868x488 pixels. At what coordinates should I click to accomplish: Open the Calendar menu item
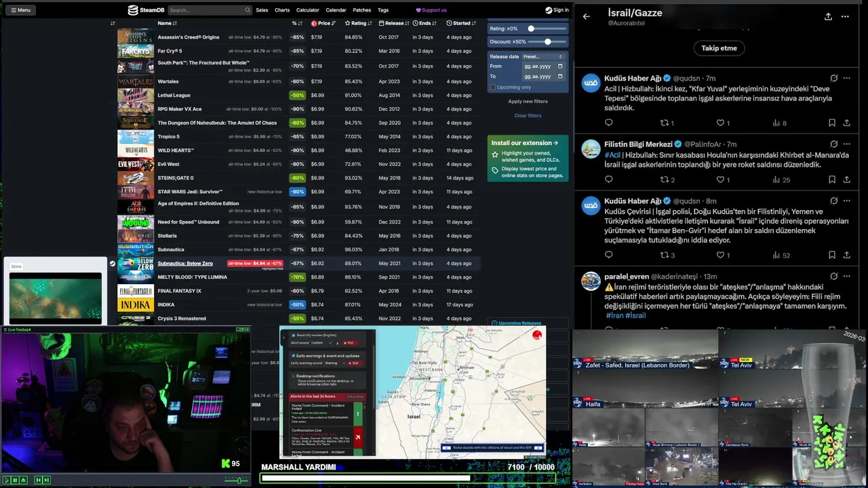coord(336,10)
